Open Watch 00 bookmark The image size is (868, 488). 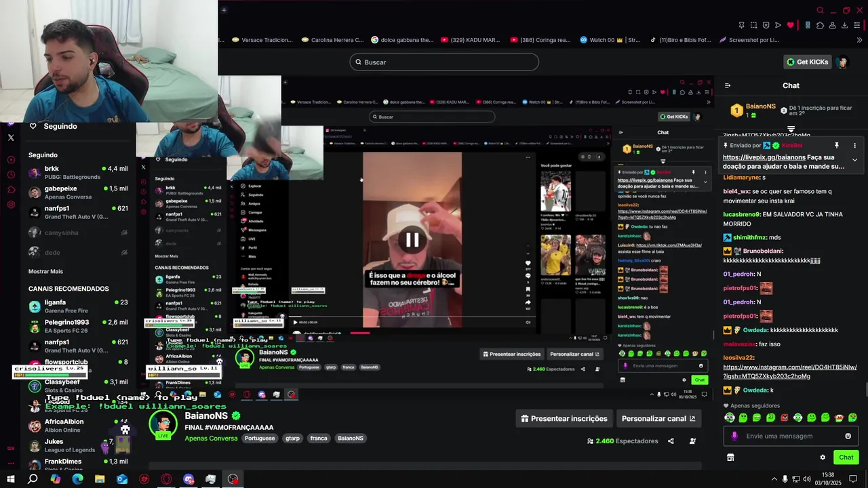click(x=610, y=40)
